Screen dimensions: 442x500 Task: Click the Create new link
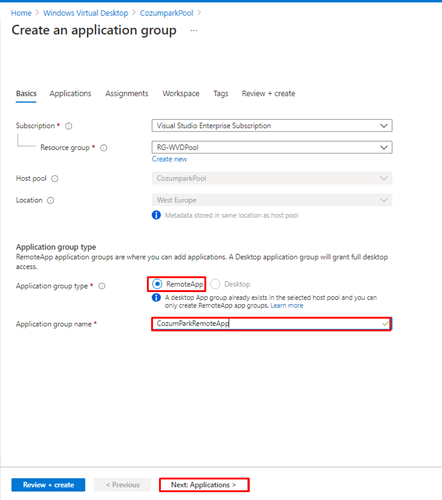(x=169, y=159)
